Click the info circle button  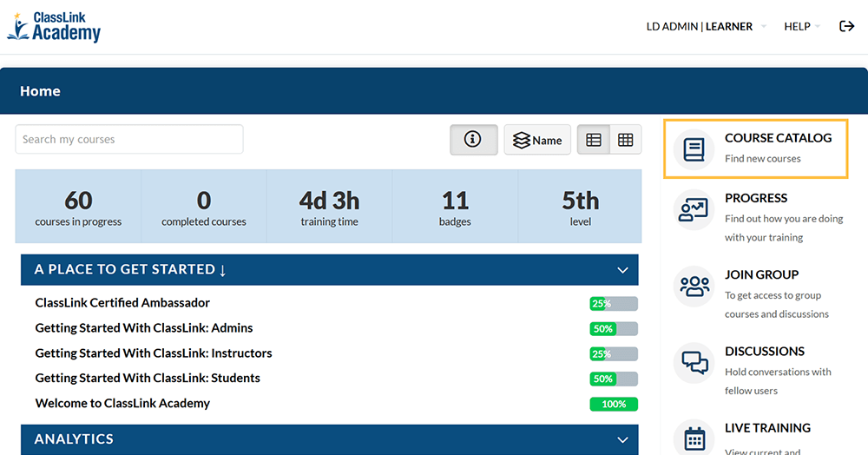click(x=473, y=140)
